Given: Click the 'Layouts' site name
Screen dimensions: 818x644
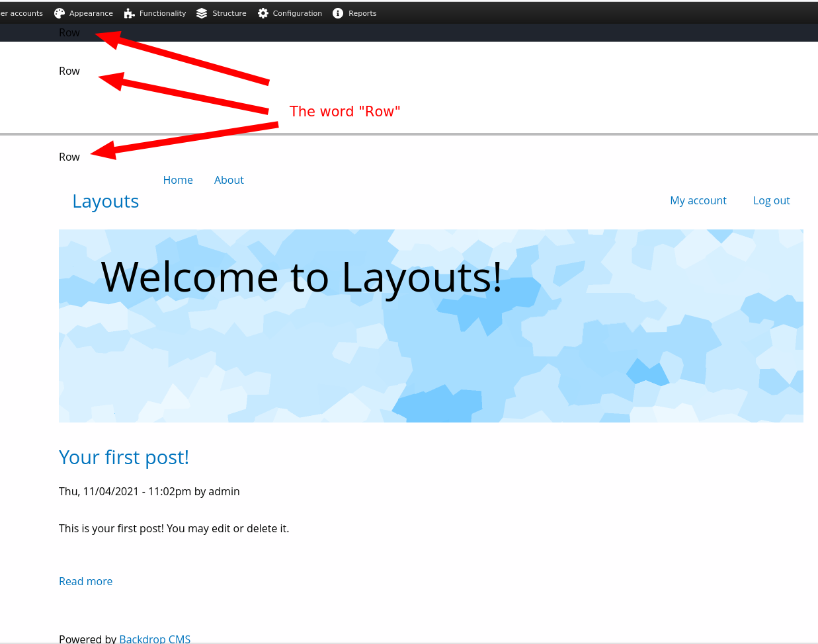Looking at the screenshot, I should (x=105, y=201).
